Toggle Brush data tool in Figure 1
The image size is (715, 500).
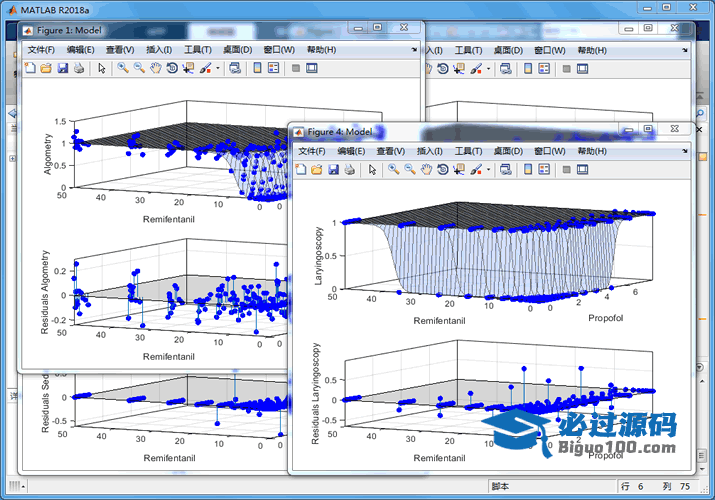205,68
